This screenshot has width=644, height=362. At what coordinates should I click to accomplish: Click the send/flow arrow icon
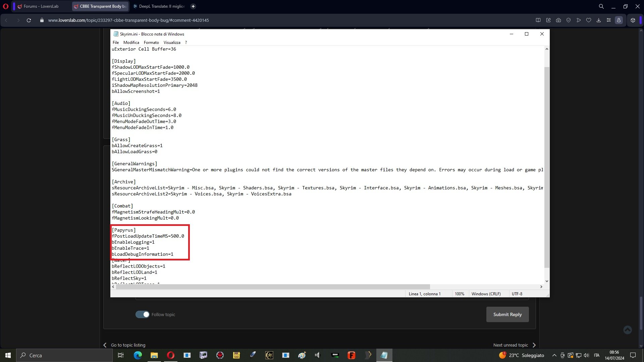pos(579,20)
